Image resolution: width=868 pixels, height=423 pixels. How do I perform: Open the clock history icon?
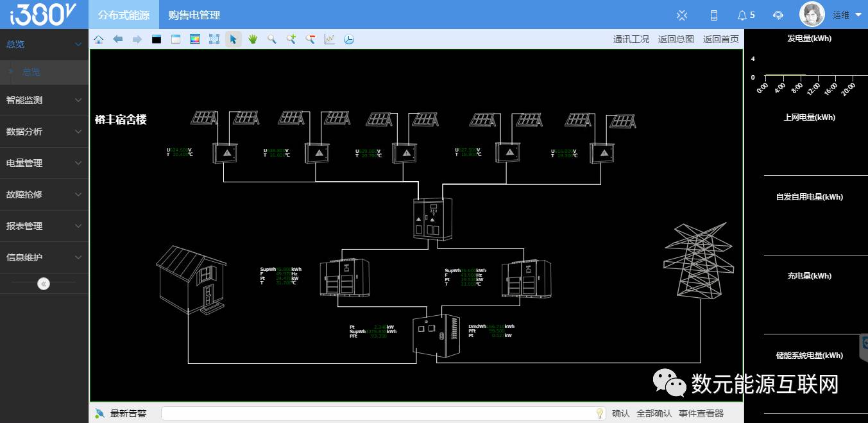click(x=349, y=39)
